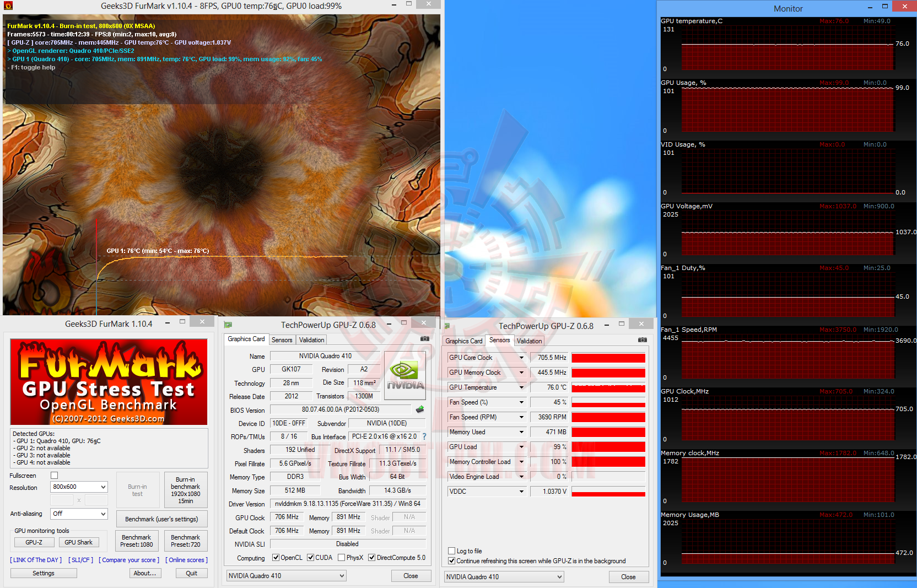Switch to Validation tab in the left GPU-Z window
The image size is (917, 588).
(x=312, y=340)
